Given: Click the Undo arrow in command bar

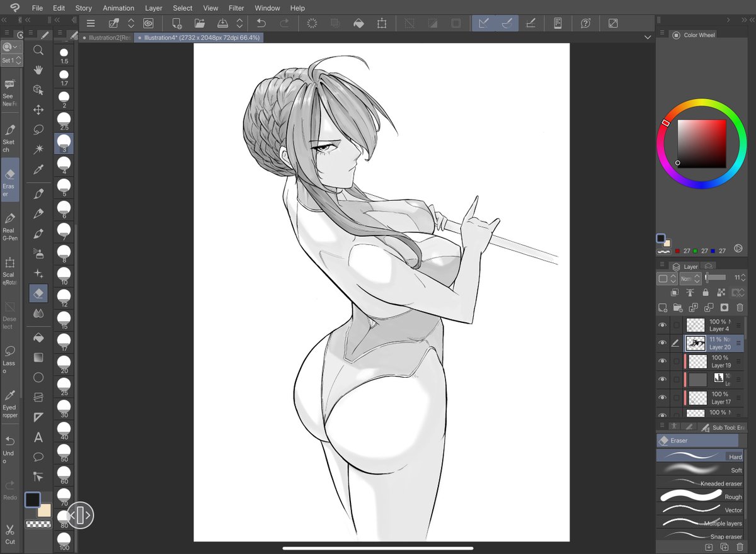Looking at the screenshot, I should [x=261, y=23].
